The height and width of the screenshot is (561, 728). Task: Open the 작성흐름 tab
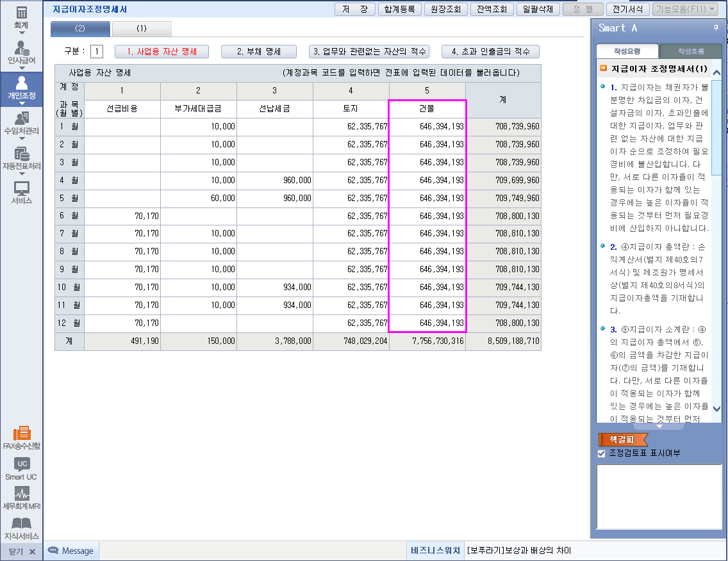coord(691,51)
